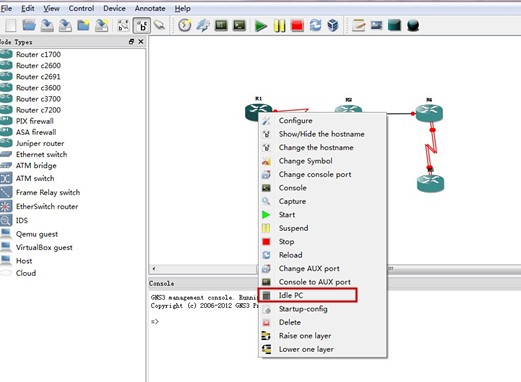Choose Console from the context menu

click(x=322, y=188)
